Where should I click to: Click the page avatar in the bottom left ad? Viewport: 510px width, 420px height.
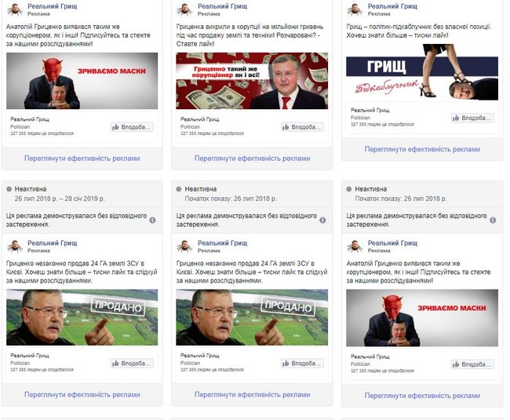coord(15,247)
